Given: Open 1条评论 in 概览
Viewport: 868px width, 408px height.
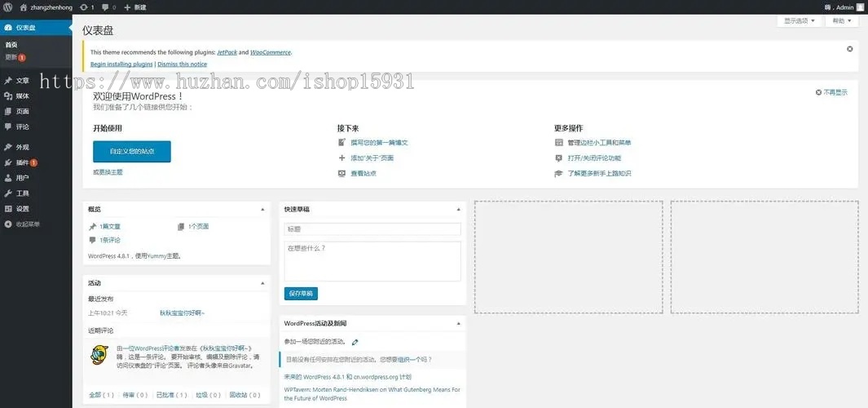Looking at the screenshot, I should [x=109, y=240].
